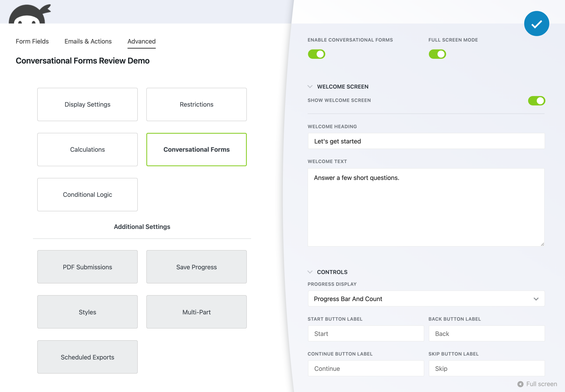
Task: Toggle Full Screen Mode switch
Action: click(437, 54)
